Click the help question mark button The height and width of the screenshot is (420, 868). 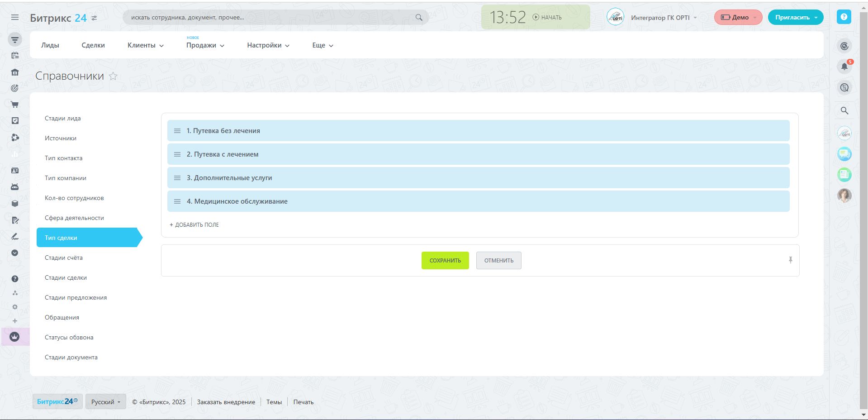click(844, 17)
